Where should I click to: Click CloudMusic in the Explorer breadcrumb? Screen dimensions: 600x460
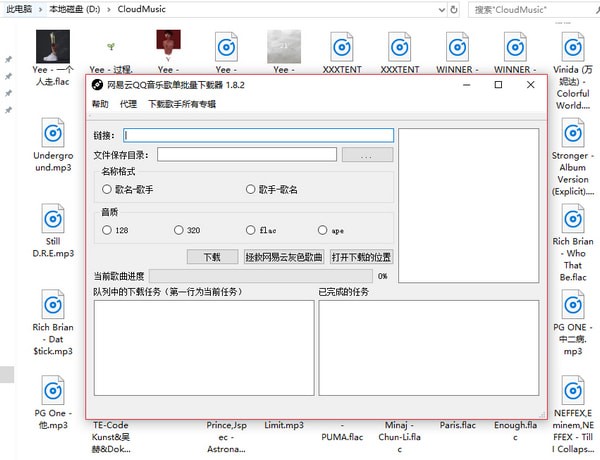click(142, 9)
